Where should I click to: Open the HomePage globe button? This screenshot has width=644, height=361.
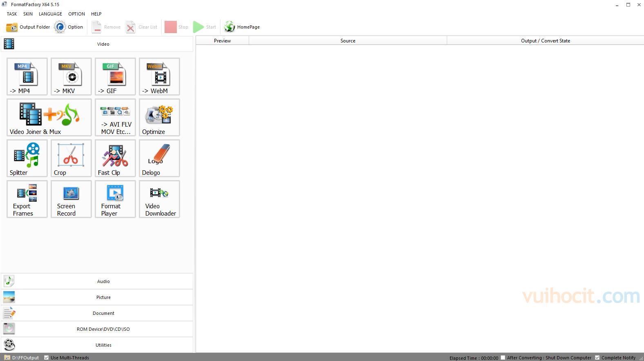point(242,27)
